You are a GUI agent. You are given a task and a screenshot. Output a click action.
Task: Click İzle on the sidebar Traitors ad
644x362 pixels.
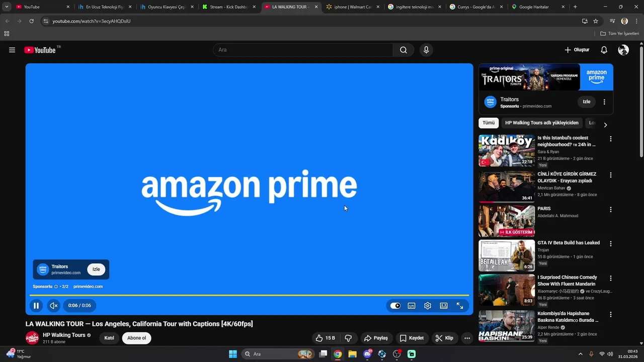click(587, 102)
